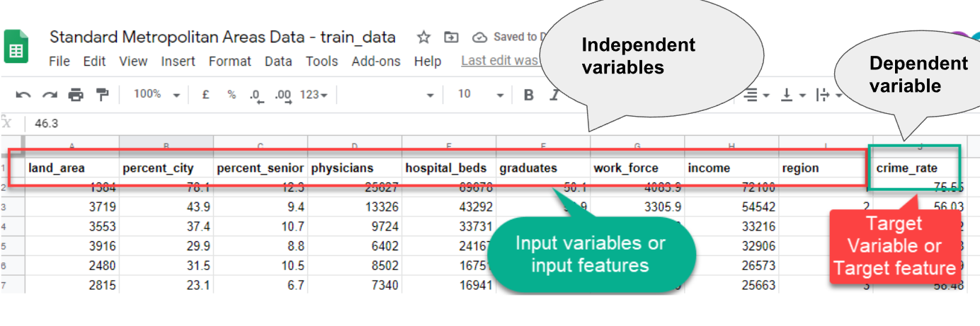Viewport: 980px width, 326px height.
Task: Open the 123 more number formats dropdown
Action: pyautogui.click(x=314, y=95)
